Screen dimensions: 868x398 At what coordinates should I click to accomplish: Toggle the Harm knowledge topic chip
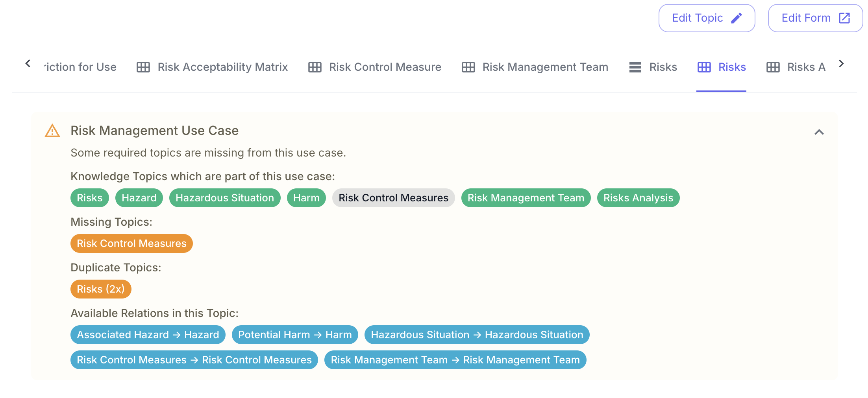coord(306,198)
